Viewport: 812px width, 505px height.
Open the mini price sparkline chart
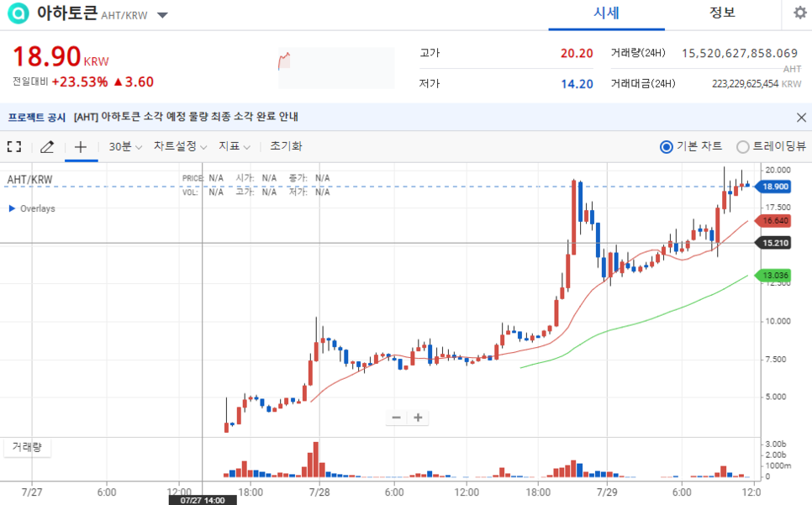(336, 68)
